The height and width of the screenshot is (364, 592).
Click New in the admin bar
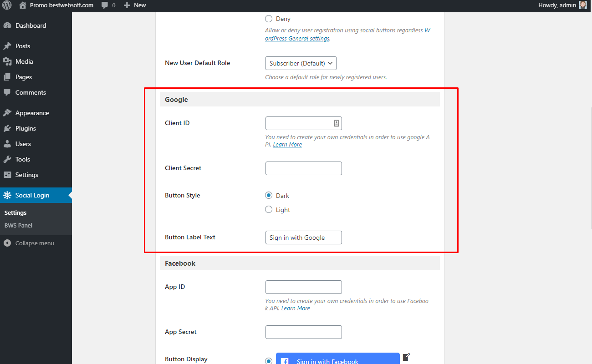click(x=140, y=5)
